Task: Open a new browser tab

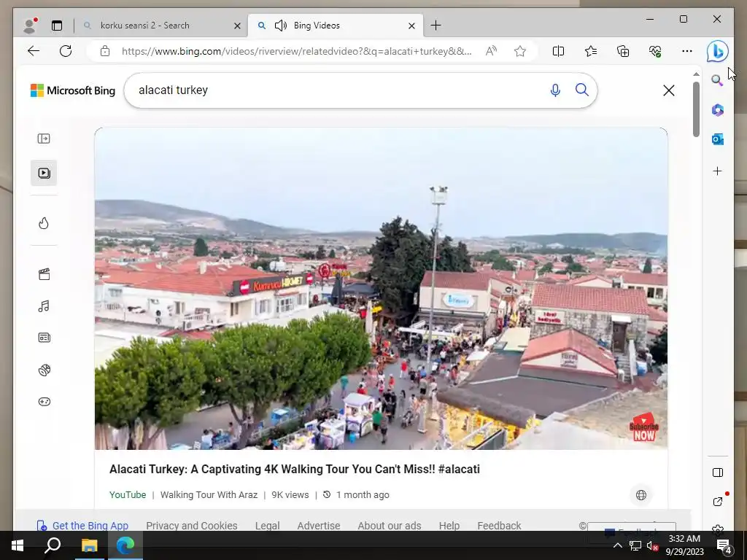Action: pyautogui.click(x=436, y=26)
